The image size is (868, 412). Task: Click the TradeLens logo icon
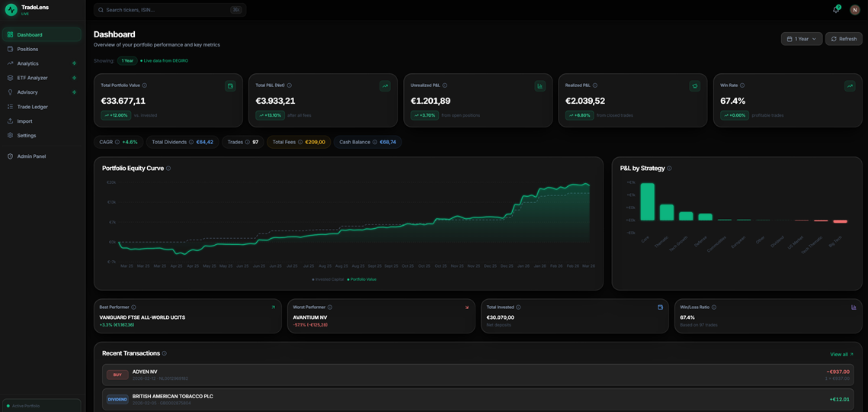coord(11,10)
